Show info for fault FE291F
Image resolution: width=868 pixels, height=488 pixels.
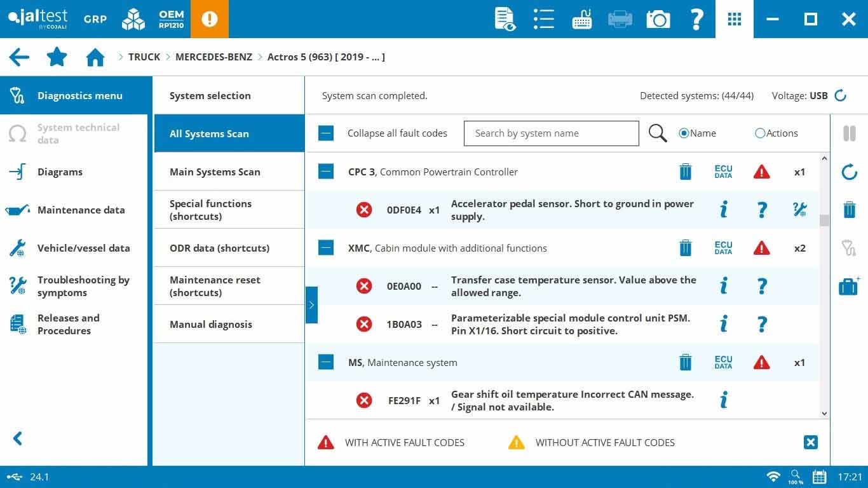pos(723,400)
